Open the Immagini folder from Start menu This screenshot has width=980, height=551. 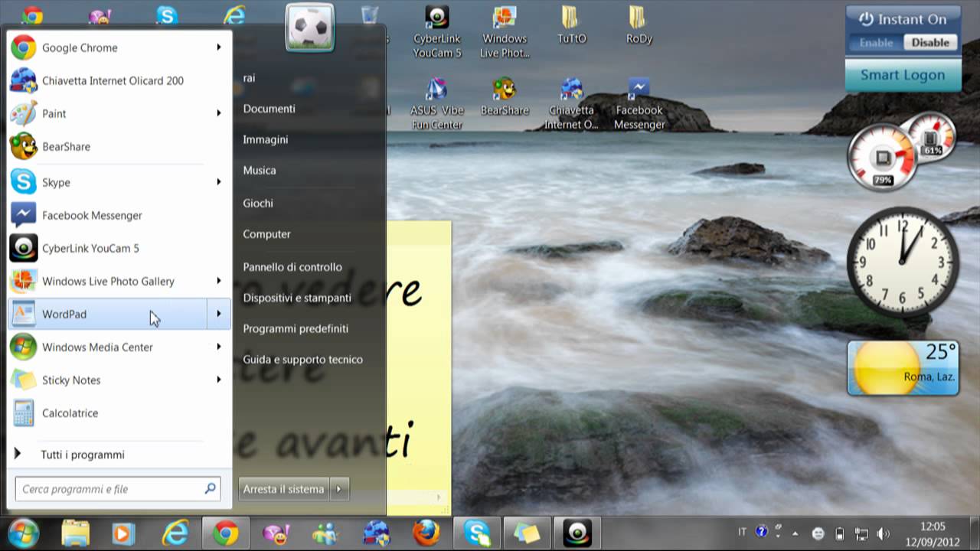(266, 139)
